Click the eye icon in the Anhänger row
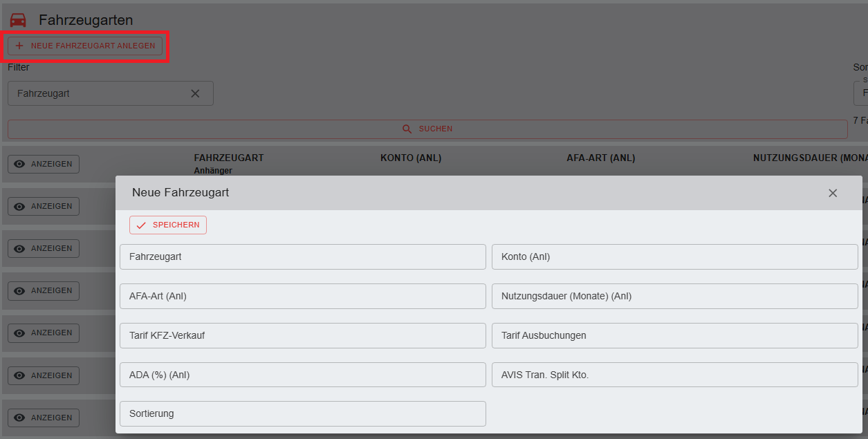Image resolution: width=868 pixels, height=439 pixels. (x=20, y=165)
